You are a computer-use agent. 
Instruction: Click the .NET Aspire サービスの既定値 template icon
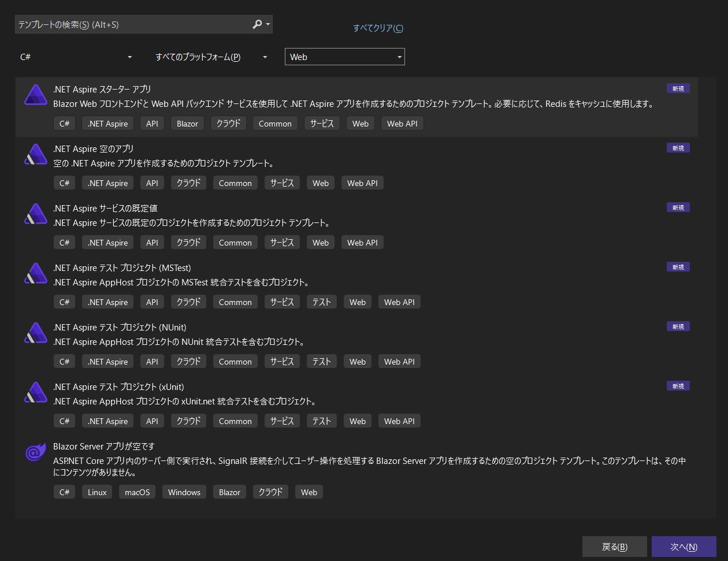point(36,214)
